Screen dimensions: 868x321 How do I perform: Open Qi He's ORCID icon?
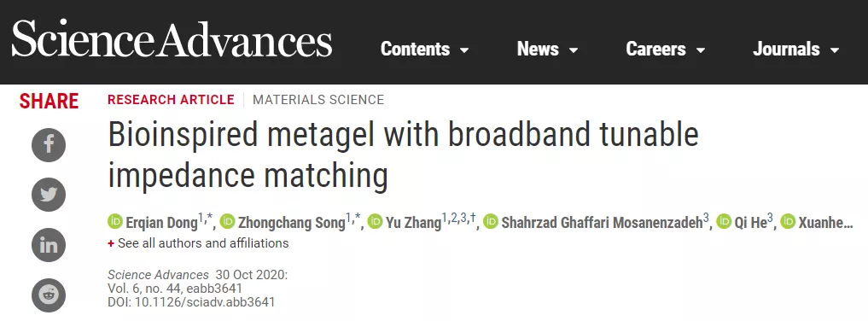pyautogui.click(x=724, y=221)
